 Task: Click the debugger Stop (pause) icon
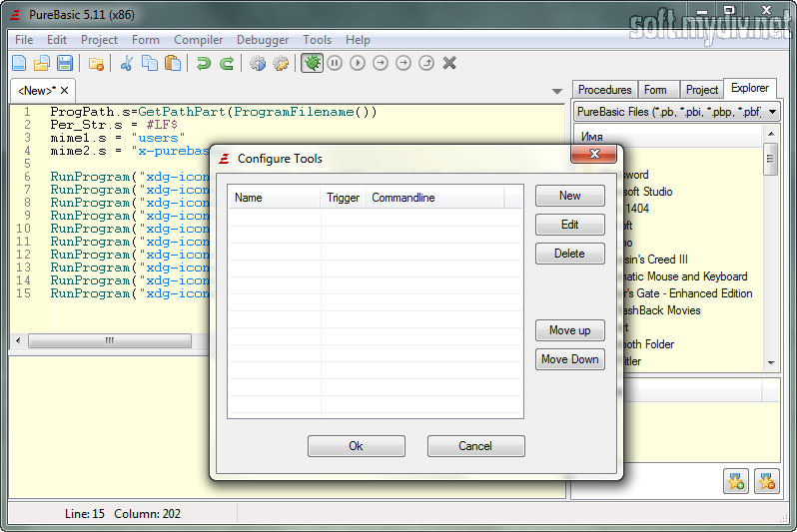(x=335, y=63)
